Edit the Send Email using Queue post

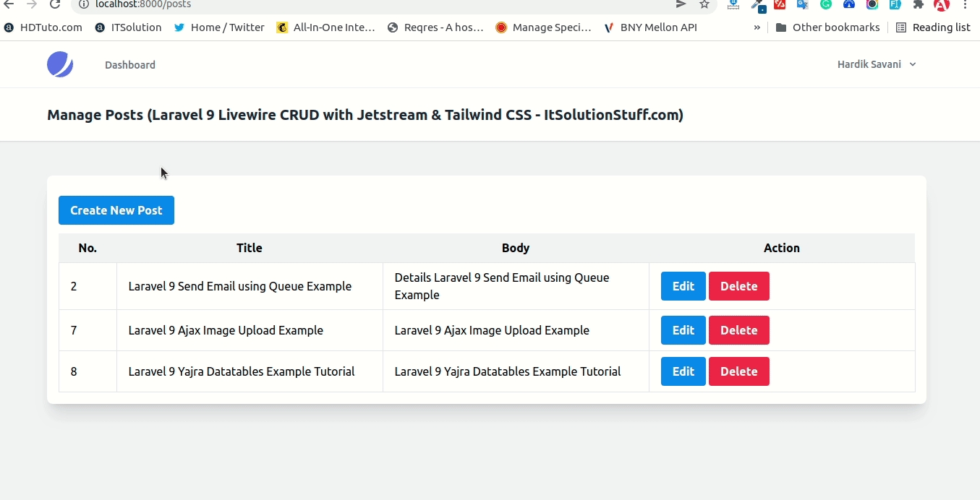(683, 286)
